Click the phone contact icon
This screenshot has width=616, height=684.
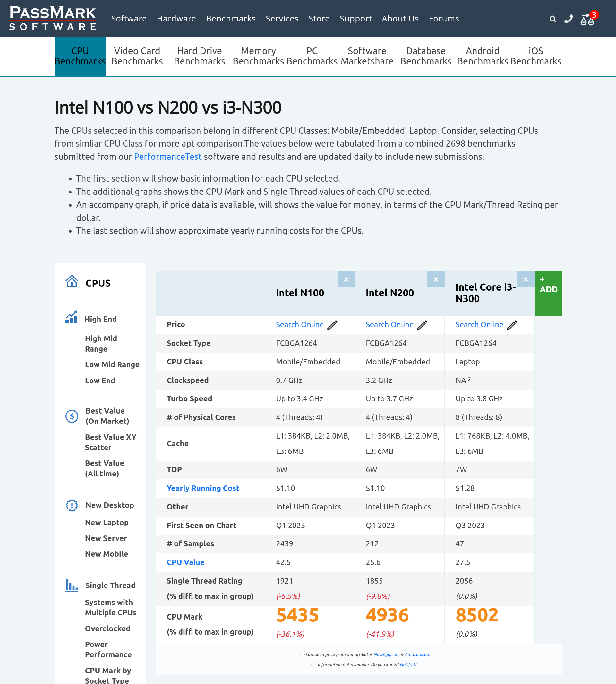pos(568,19)
